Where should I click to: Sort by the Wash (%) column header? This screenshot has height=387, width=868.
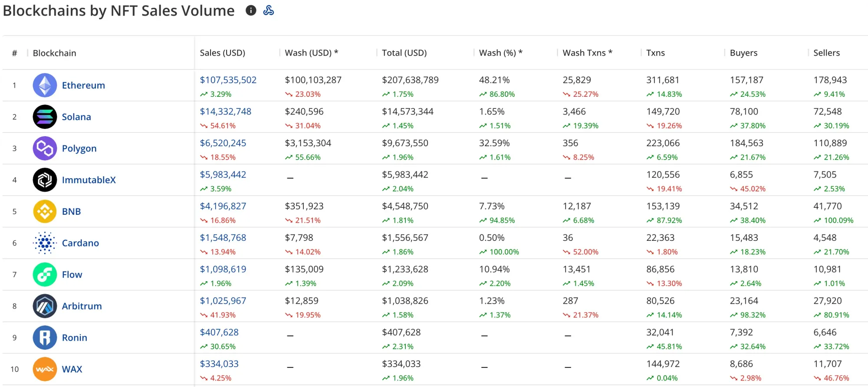pyautogui.click(x=500, y=53)
